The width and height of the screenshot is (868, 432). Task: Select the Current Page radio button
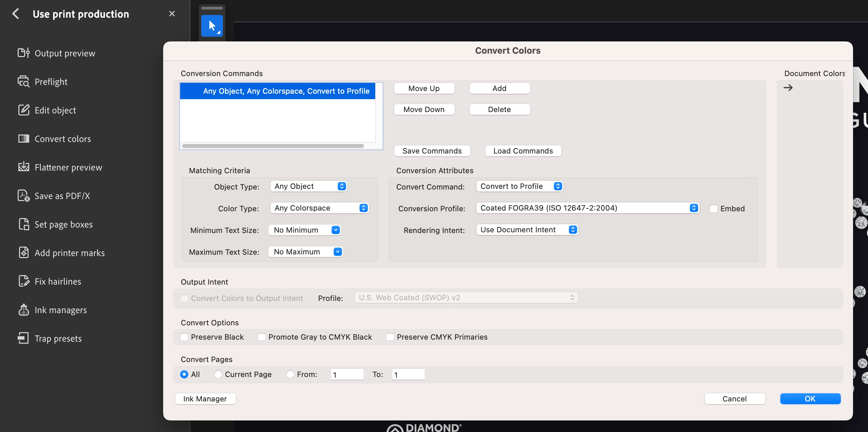(x=218, y=374)
